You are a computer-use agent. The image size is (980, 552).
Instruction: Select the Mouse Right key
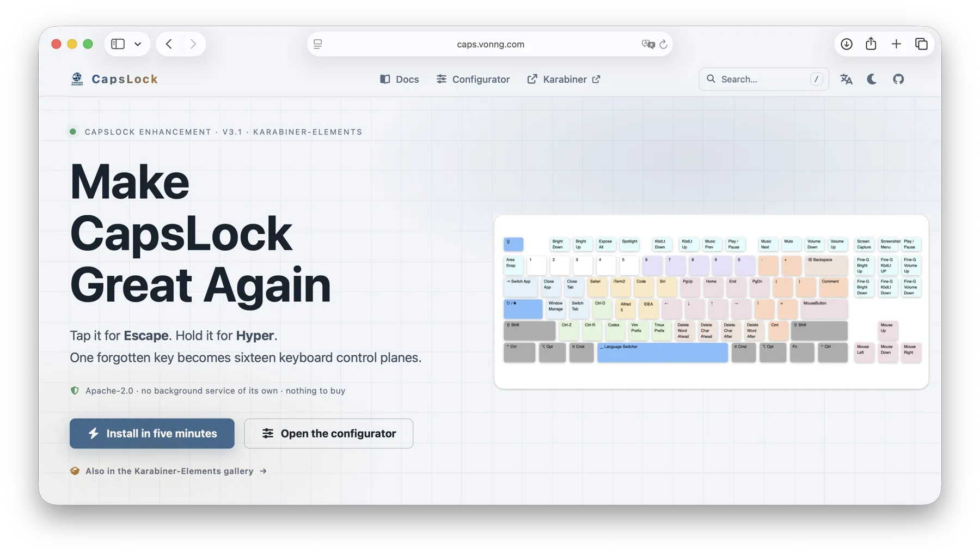(911, 353)
